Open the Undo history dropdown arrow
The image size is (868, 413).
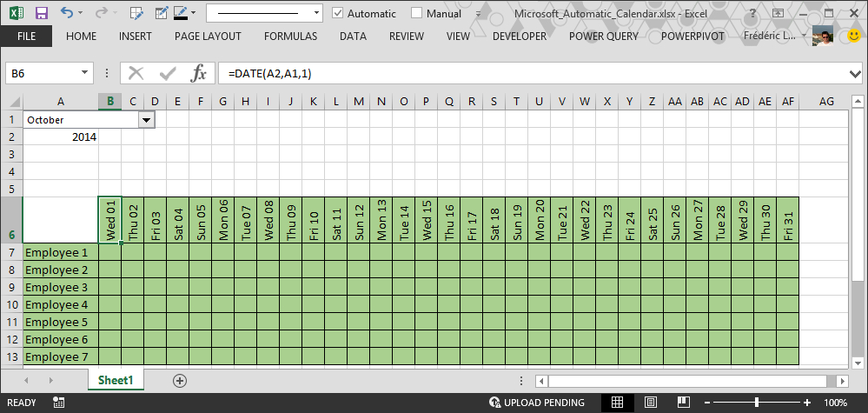click(x=80, y=13)
